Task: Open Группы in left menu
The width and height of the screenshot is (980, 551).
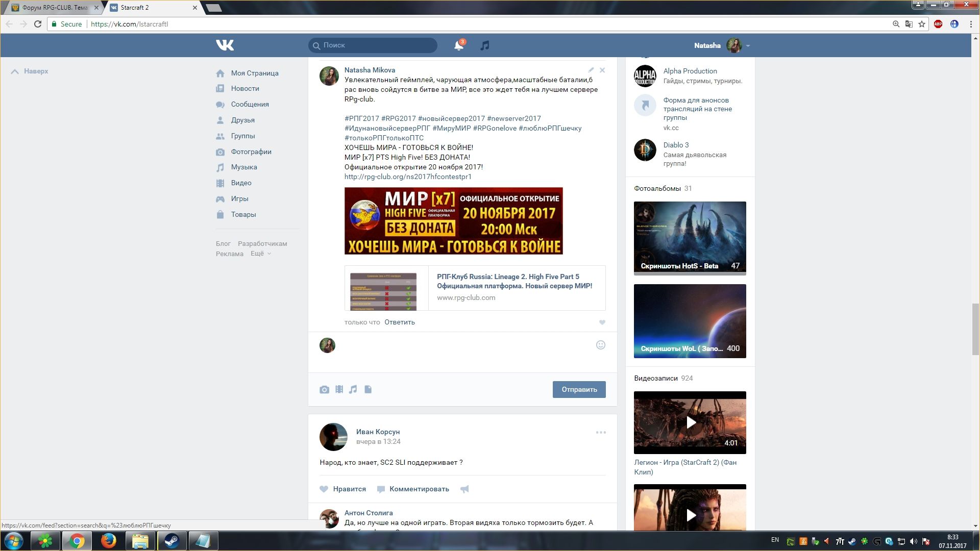Action: 242,136
